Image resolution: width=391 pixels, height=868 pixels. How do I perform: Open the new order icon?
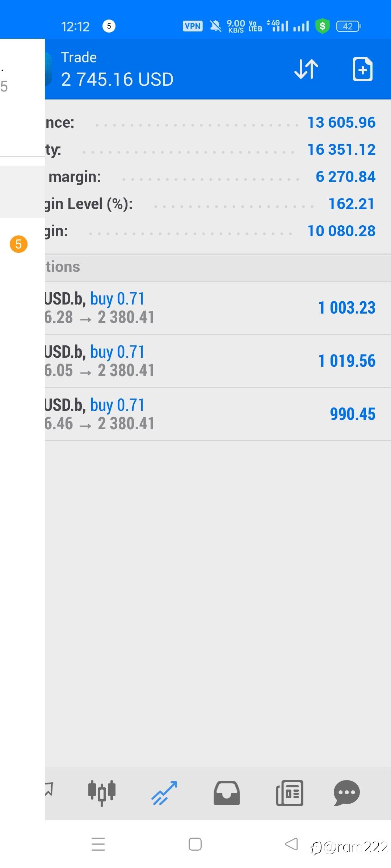pos(362,69)
